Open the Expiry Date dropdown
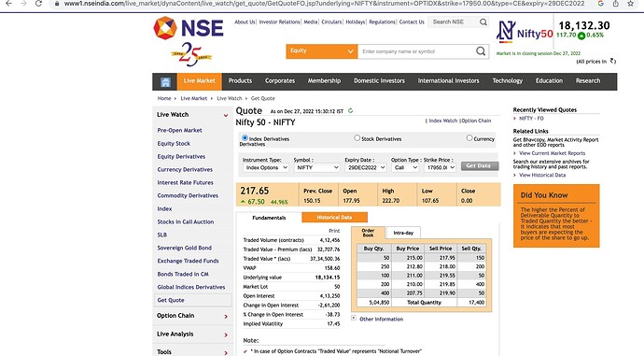The height and width of the screenshot is (356, 644). click(x=366, y=168)
